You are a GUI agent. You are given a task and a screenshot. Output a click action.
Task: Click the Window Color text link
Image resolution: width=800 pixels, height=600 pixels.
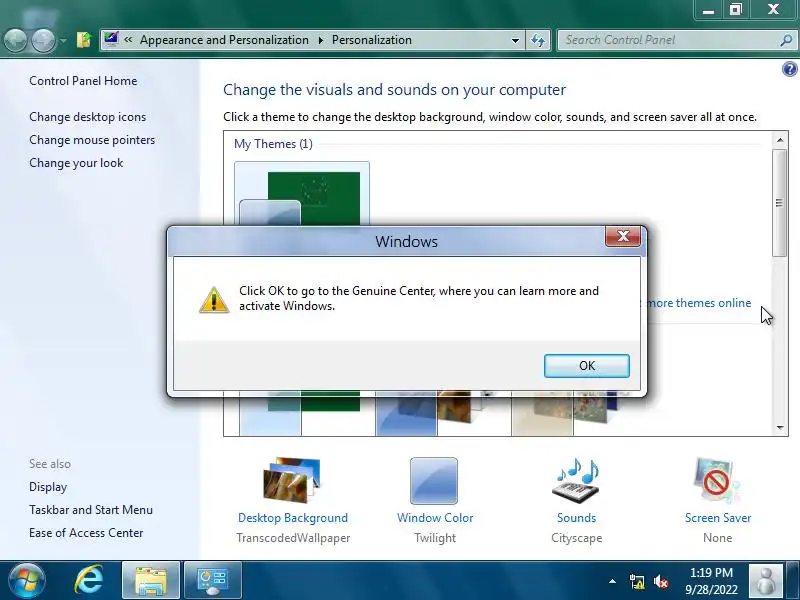point(435,518)
